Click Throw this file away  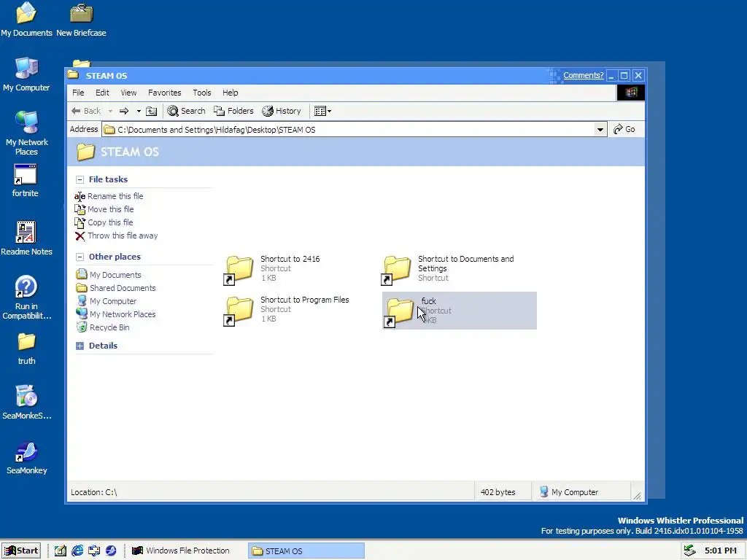tap(116, 236)
